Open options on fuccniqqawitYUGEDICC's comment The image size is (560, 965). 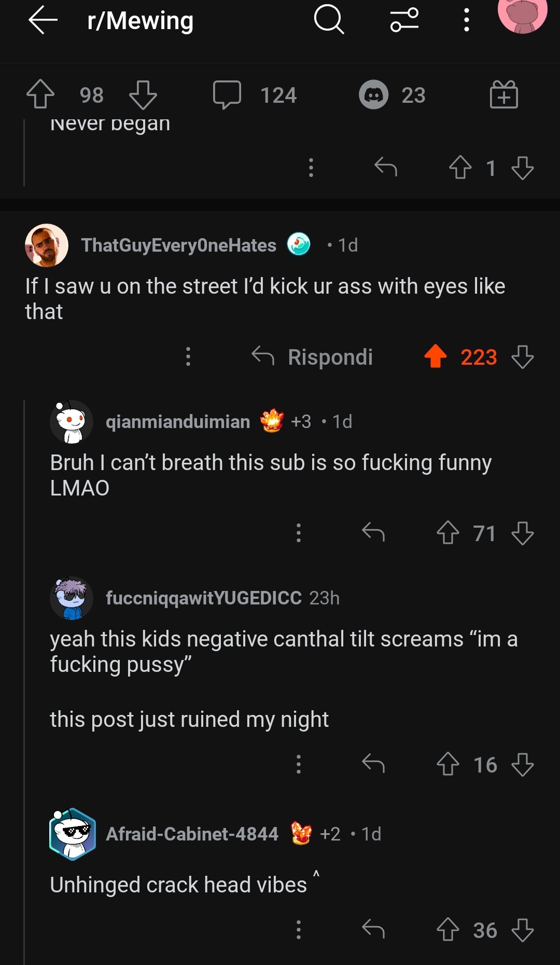coord(298,764)
